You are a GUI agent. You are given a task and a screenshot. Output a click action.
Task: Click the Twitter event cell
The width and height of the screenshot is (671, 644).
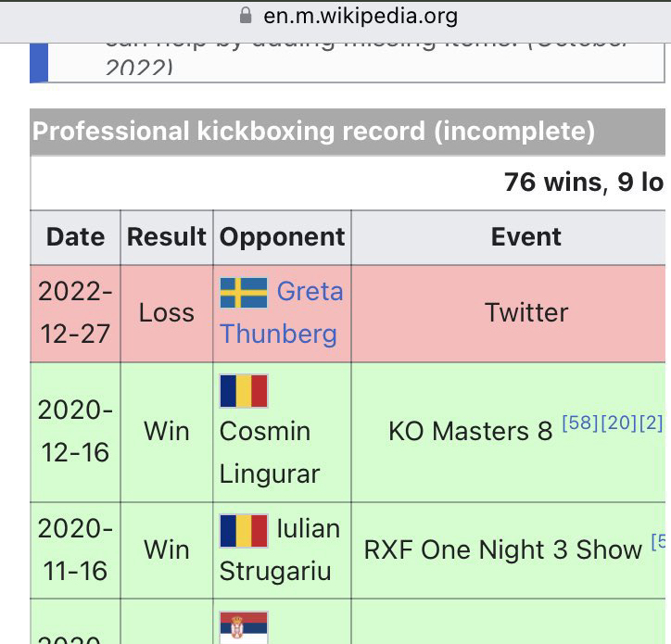[x=525, y=313]
